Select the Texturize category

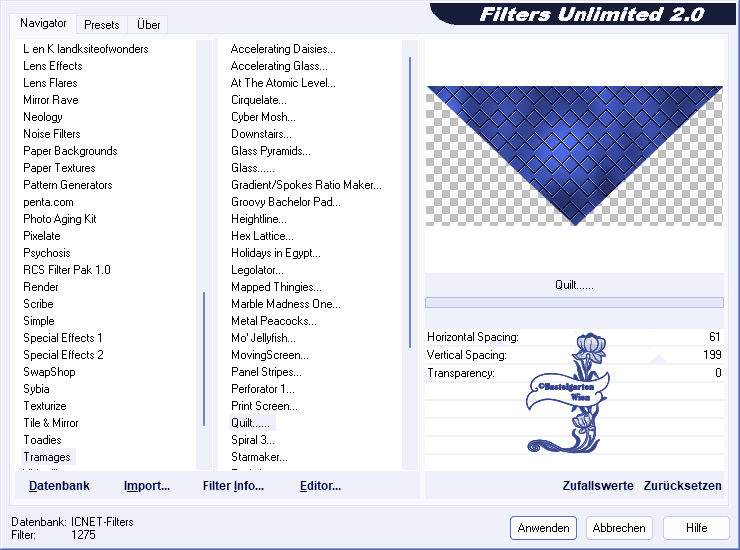tap(45, 406)
